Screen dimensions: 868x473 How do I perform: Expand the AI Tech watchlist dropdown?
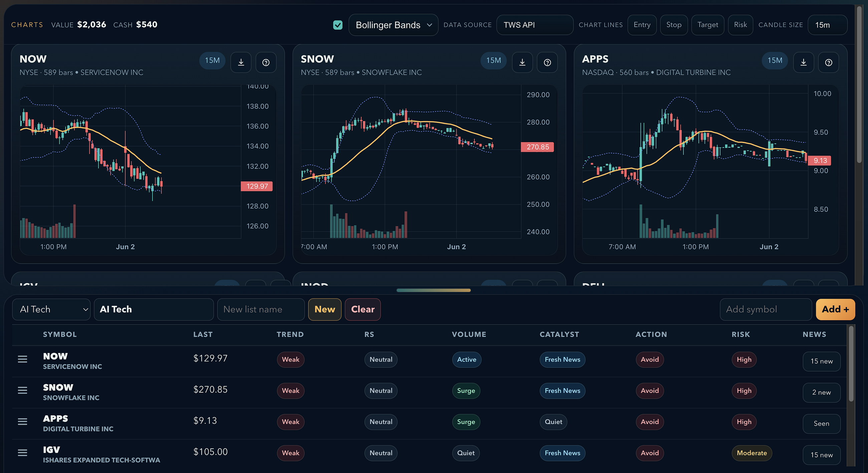click(x=51, y=310)
